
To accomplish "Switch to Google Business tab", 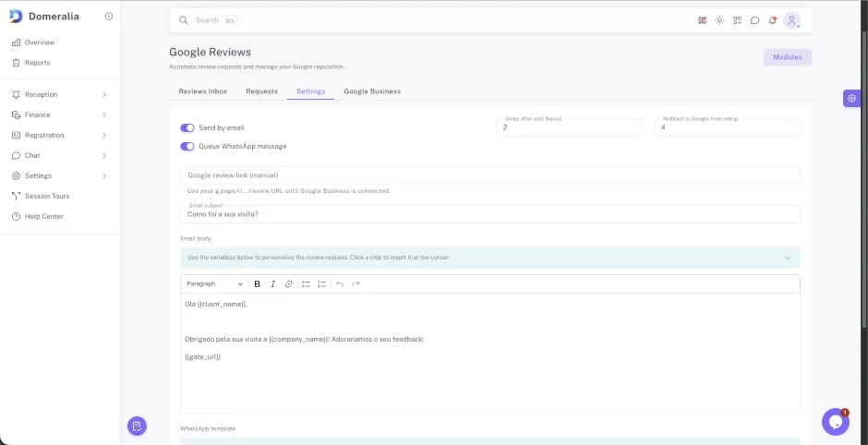I will coord(372,91).
